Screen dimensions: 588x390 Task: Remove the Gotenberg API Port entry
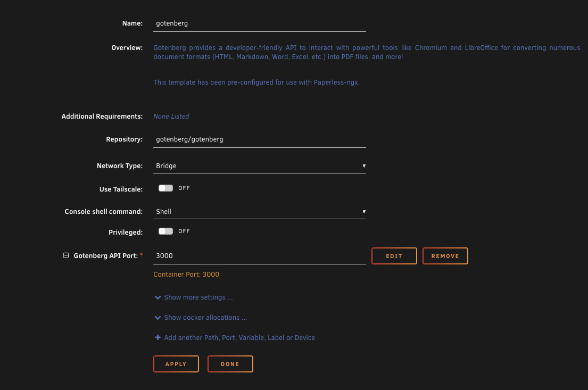tap(445, 256)
